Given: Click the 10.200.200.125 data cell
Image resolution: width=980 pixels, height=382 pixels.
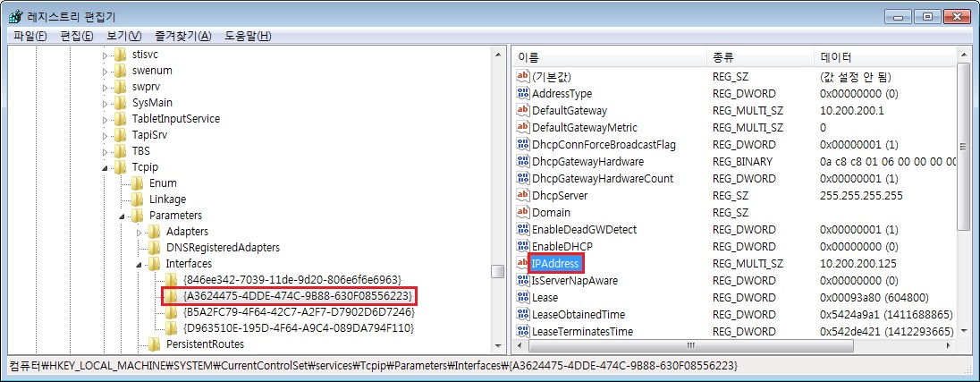Looking at the screenshot, I should click(857, 263).
